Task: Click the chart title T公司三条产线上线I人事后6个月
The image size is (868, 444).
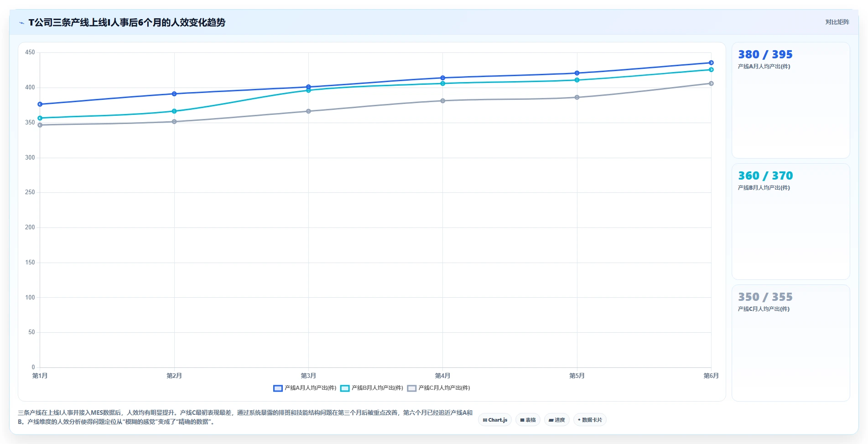Action: point(127,22)
